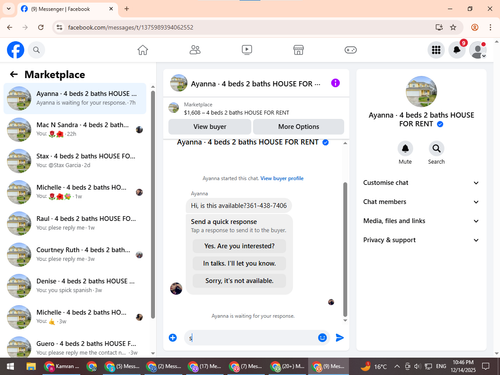
Task: Open the Mac N Sandra conversation
Action: point(75,129)
